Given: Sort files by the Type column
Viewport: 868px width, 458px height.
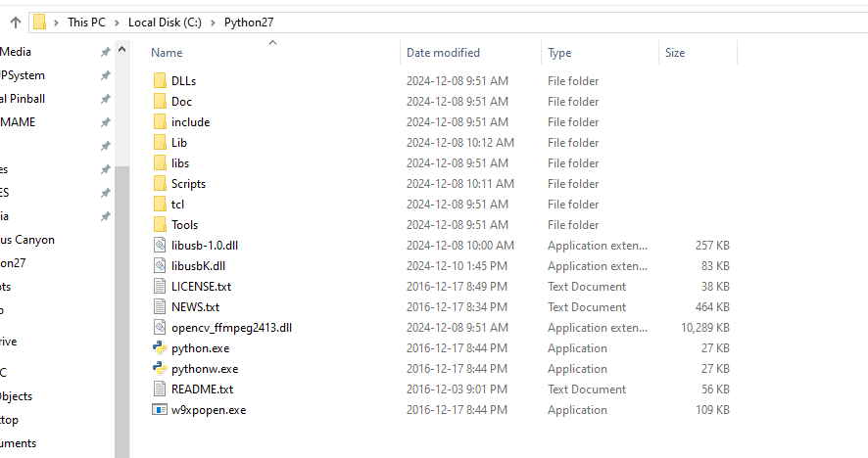Looking at the screenshot, I should [559, 53].
